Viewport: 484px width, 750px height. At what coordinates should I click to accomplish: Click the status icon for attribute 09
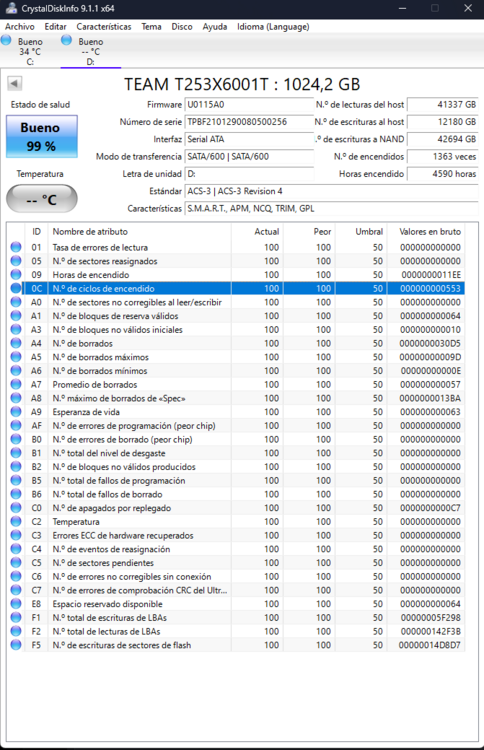coord(16,275)
